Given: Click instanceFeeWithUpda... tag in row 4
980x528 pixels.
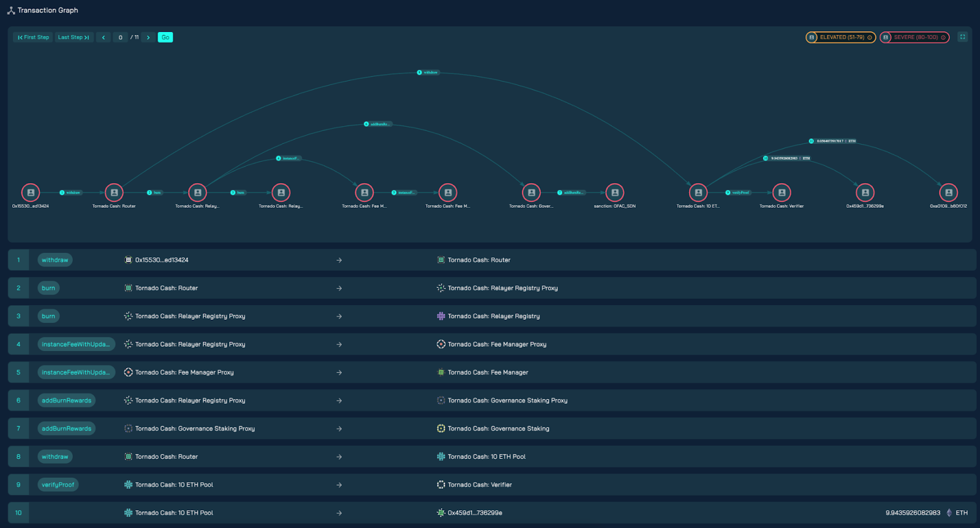Looking at the screenshot, I should pyautogui.click(x=76, y=344).
